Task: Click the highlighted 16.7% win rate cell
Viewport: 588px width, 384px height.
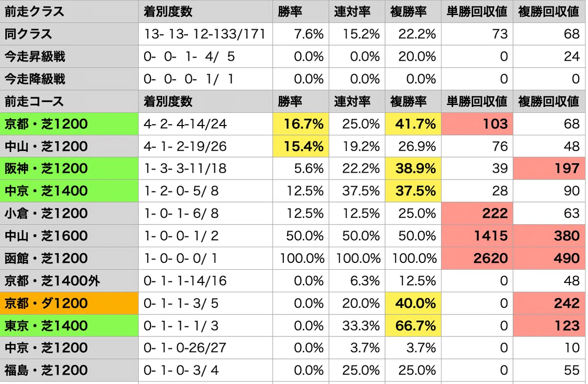Action: coord(300,124)
